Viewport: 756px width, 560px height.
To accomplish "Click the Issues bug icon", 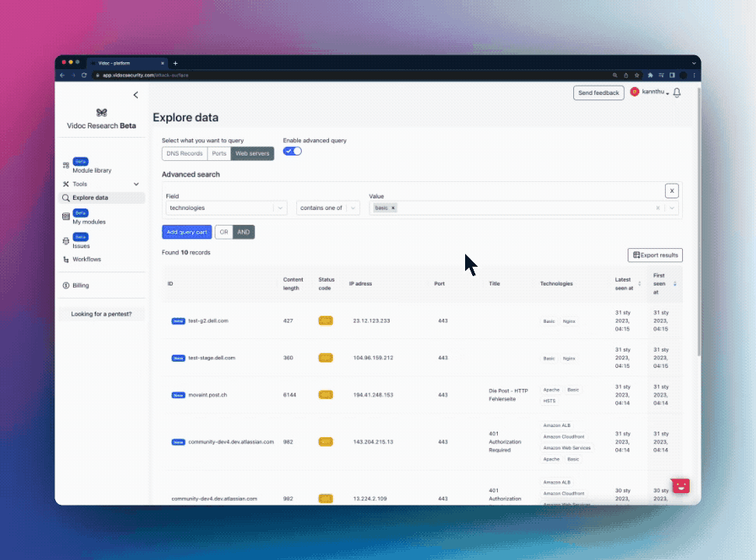I will (66, 240).
